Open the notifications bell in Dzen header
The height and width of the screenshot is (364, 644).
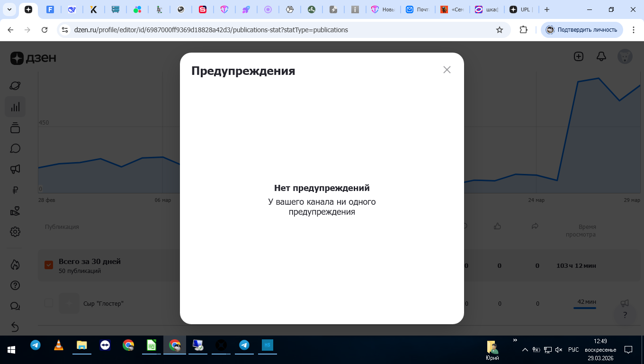601,56
